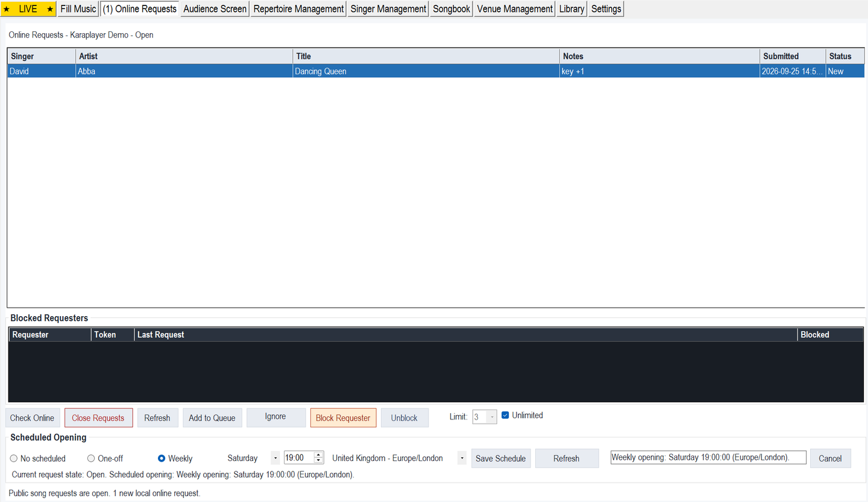
Task: Sort by the Artist column header
Action: pos(184,56)
